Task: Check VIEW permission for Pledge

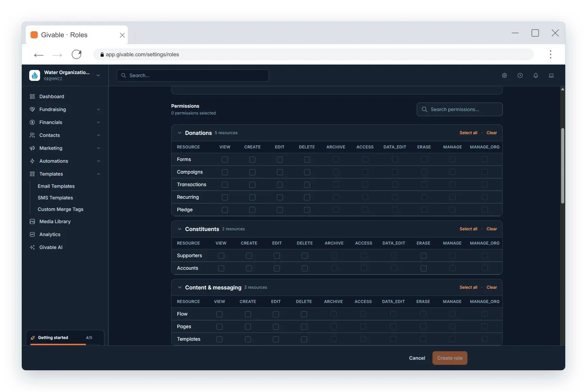Action: click(x=225, y=210)
